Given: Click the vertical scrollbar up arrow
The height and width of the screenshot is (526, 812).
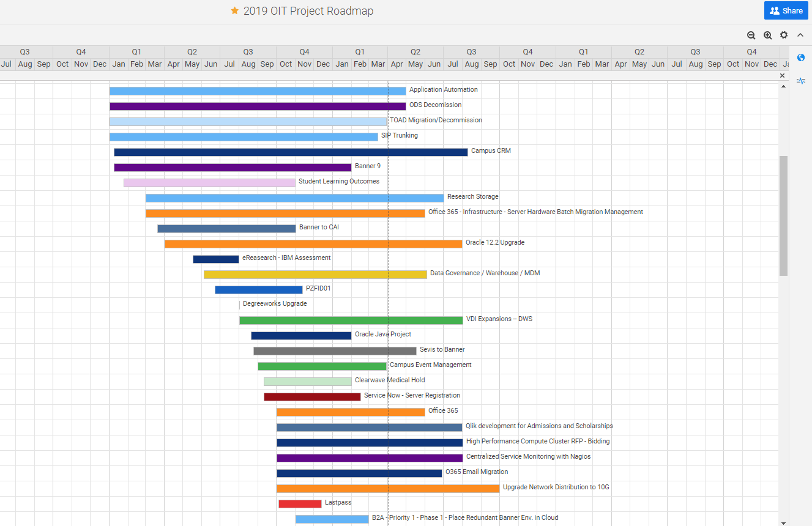Looking at the screenshot, I should (x=784, y=87).
